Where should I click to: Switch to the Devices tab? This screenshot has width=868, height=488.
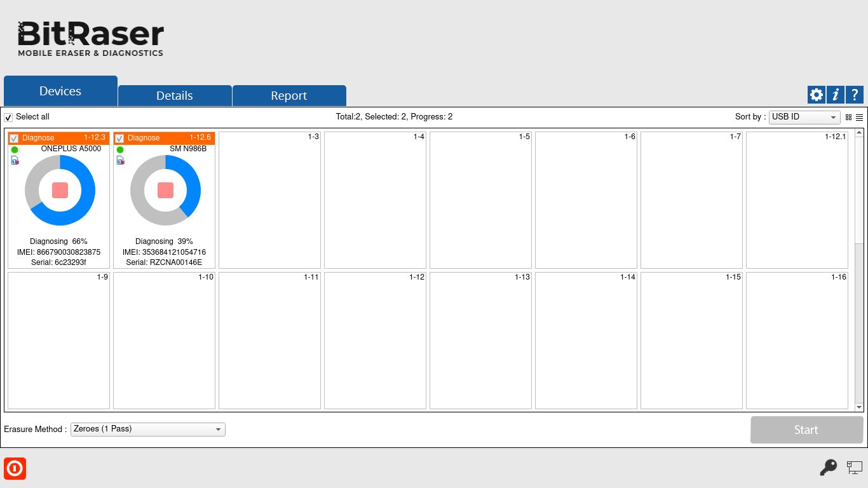pos(60,91)
